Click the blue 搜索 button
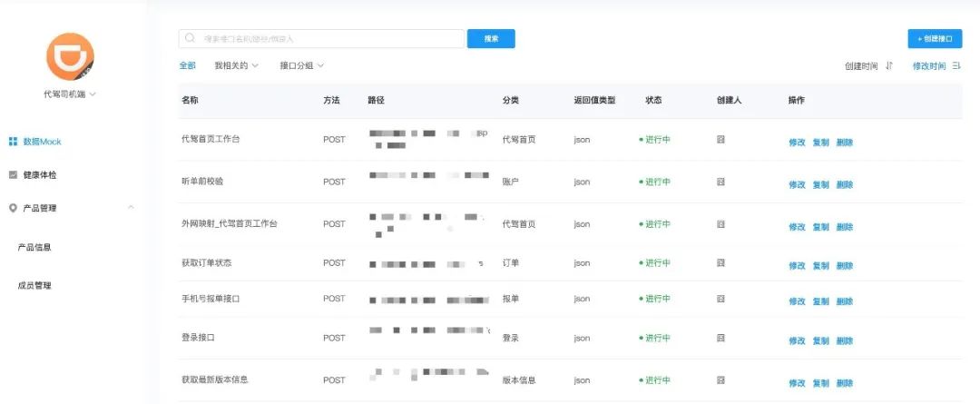The image size is (980, 404). click(491, 39)
